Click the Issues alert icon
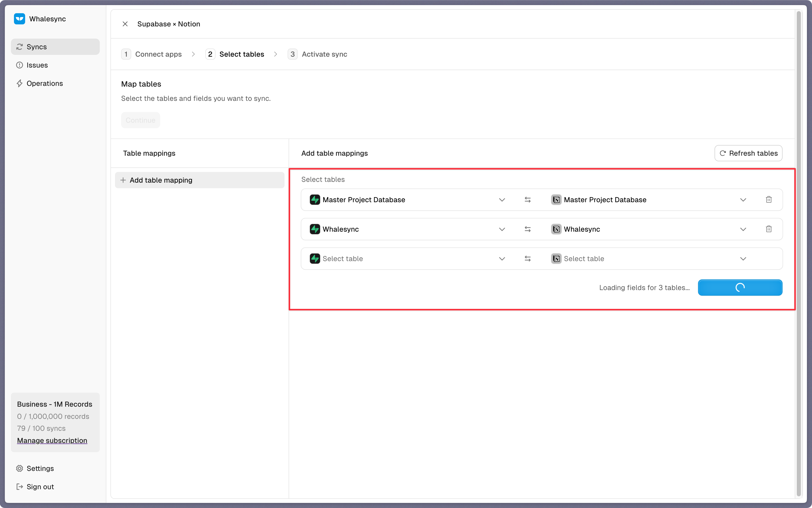 (20, 65)
